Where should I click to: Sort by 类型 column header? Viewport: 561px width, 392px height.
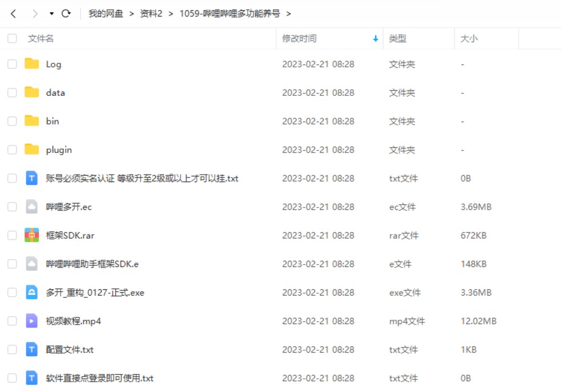click(x=398, y=38)
